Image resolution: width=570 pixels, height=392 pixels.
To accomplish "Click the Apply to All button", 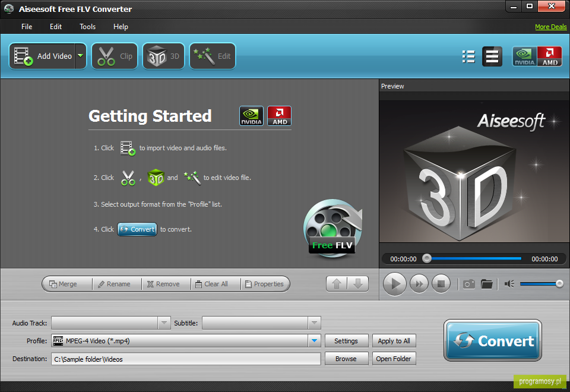I will click(x=394, y=341).
